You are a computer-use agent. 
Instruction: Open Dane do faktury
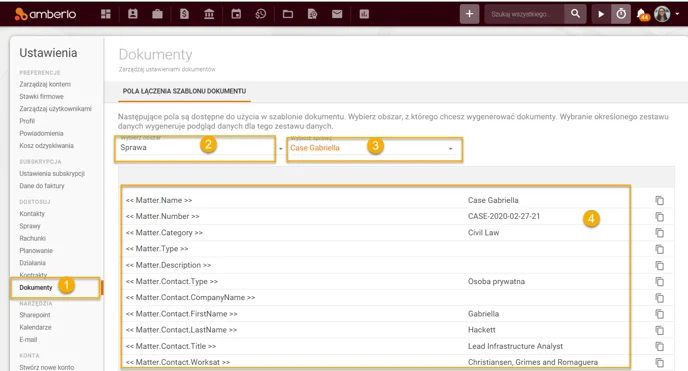pos(42,186)
